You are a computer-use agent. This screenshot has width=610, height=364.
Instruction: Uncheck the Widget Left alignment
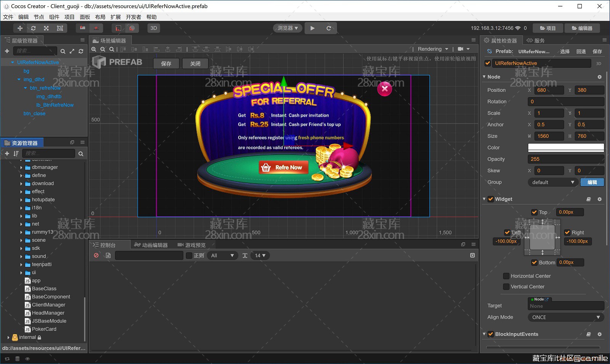click(507, 233)
